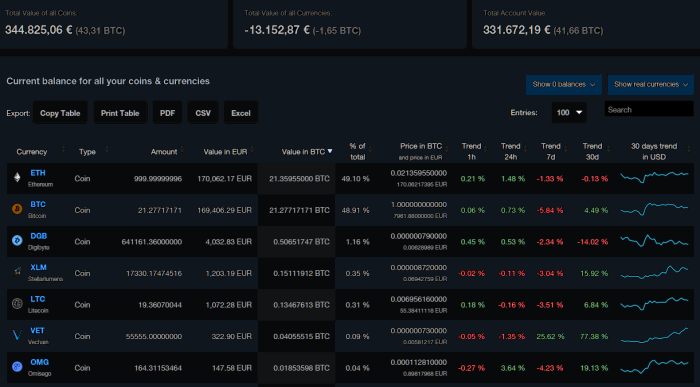Screen dimensions: 700x387
Task: Click the 21.35955000 BTC value cell
Action: pos(299,179)
